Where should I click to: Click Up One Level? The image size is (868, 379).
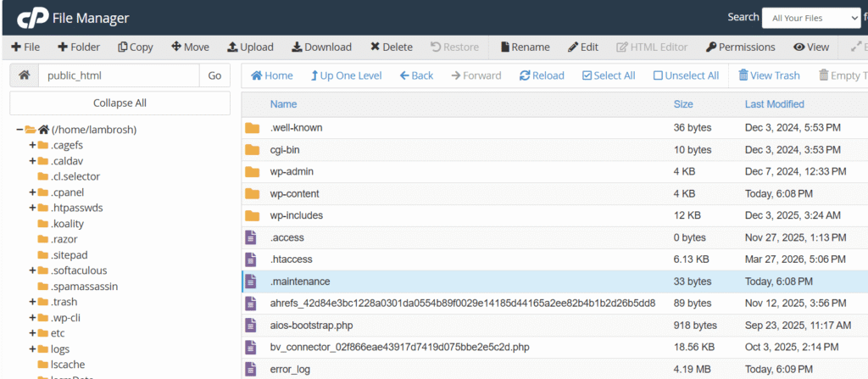point(346,75)
